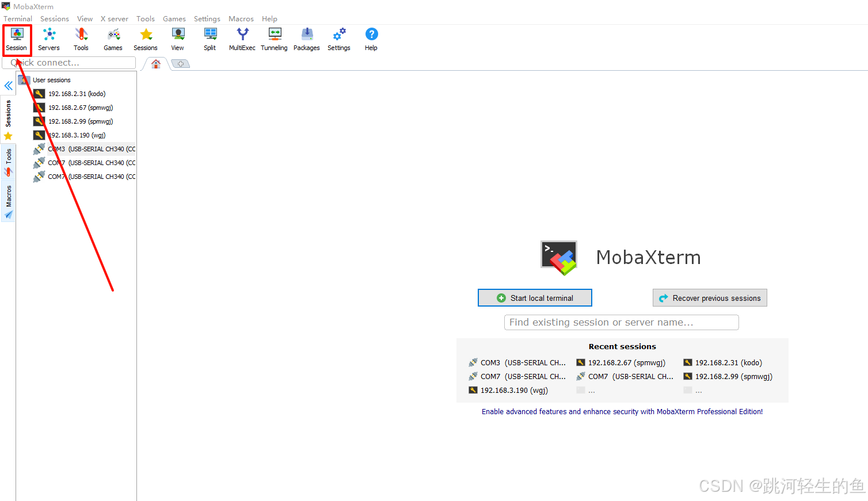This screenshot has width=868, height=501.
Task: Open the Tools menu in menu bar
Action: pos(146,18)
